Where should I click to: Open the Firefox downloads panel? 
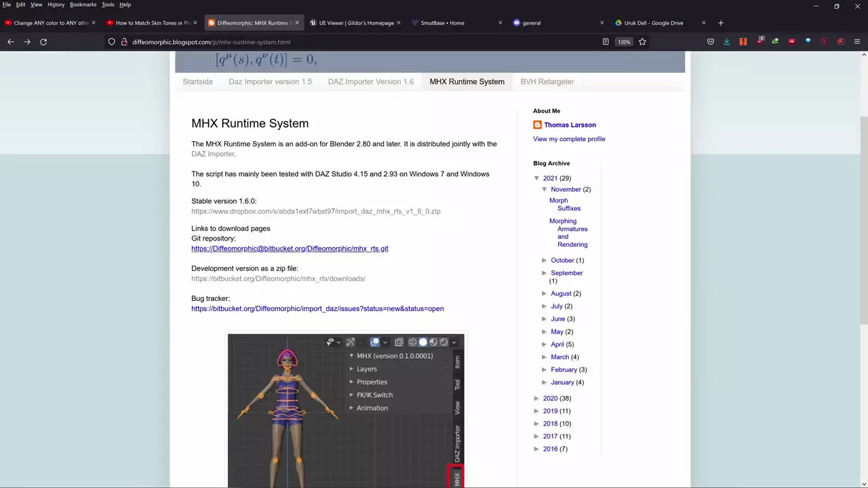(726, 42)
